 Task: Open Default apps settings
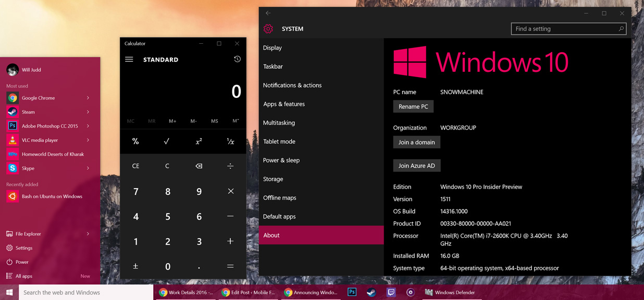click(x=321, y=216)
